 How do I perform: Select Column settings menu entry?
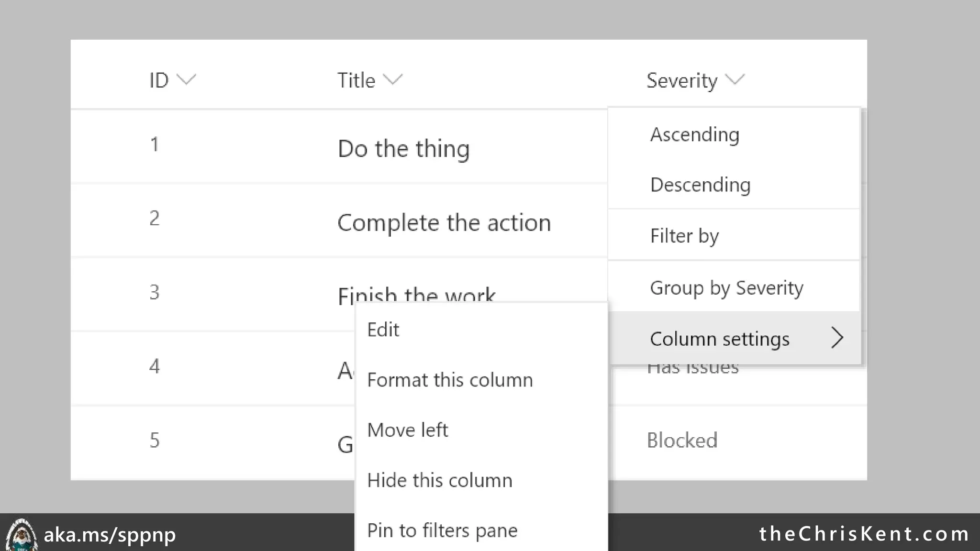coord(719,339)
